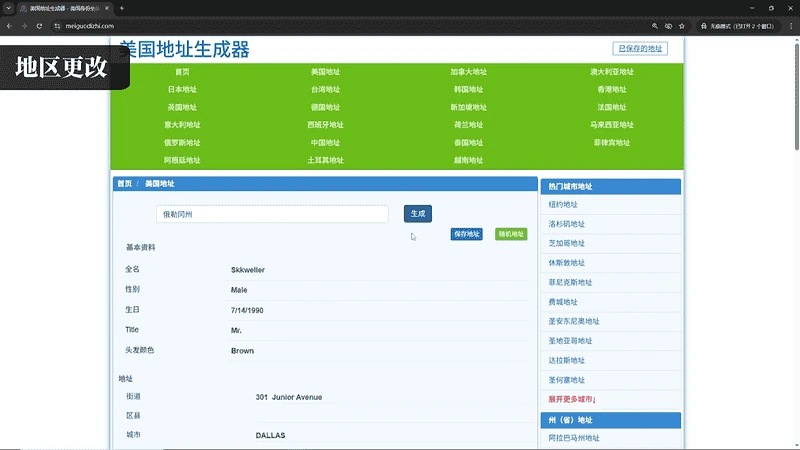This screenshot has width=800, height=450.
Task: Open 荷兰地址 navigation link
Action: [468, 124]
